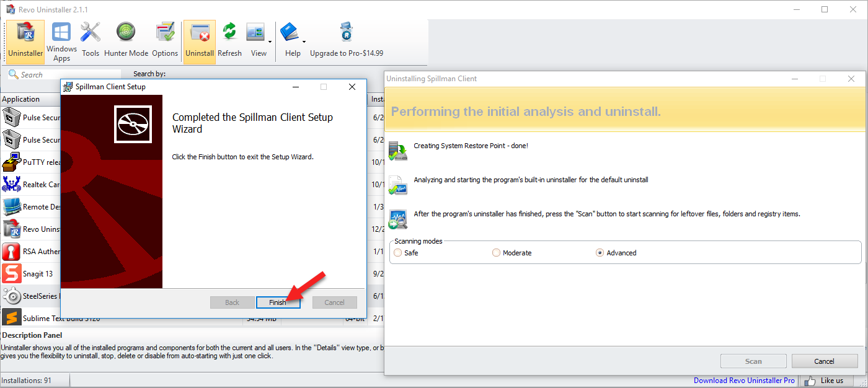This screenshot has height=388, width=868.
Task: Minimize the Revo Uninstaller main window
Action: pyautogui.click(x=796, y=9)
